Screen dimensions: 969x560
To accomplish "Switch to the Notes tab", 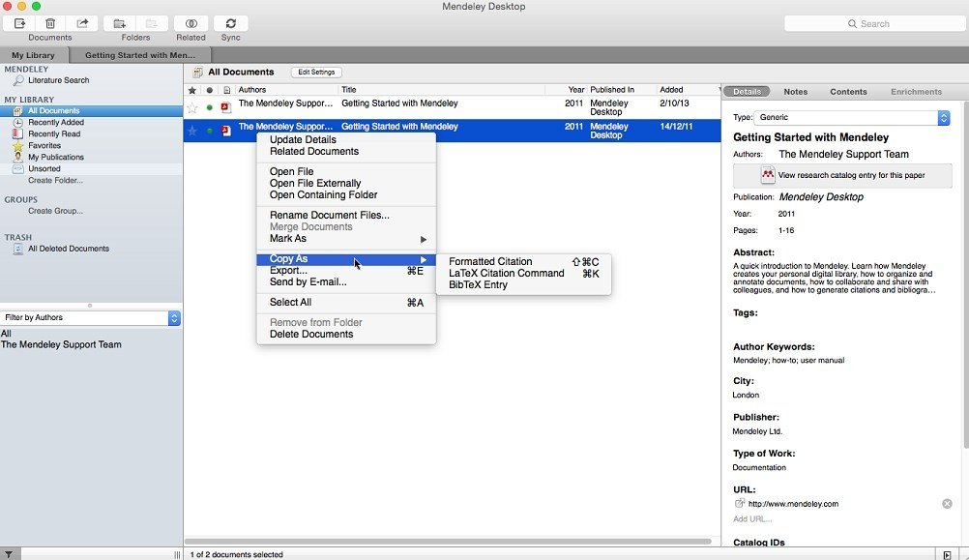I will click(795, 92).
